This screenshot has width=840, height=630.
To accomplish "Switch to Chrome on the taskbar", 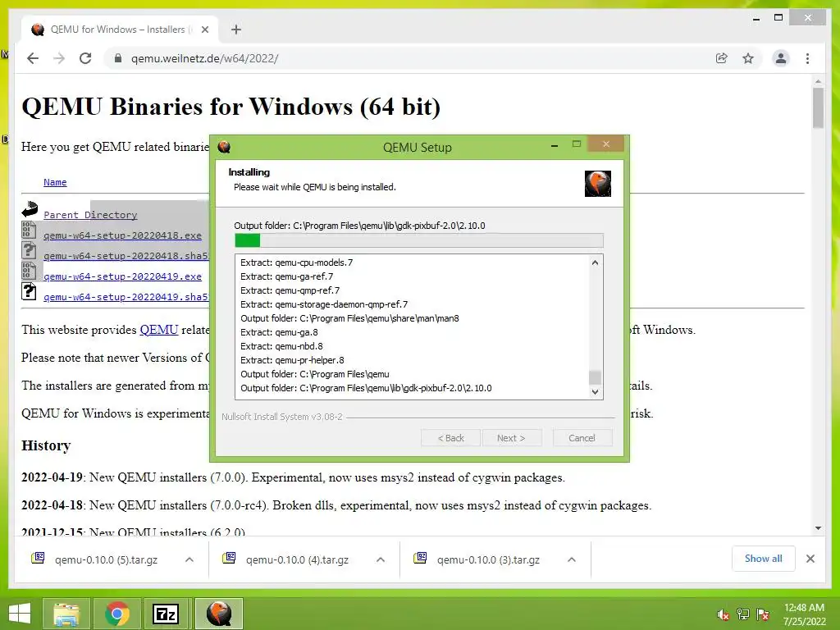I will point(117,614).
